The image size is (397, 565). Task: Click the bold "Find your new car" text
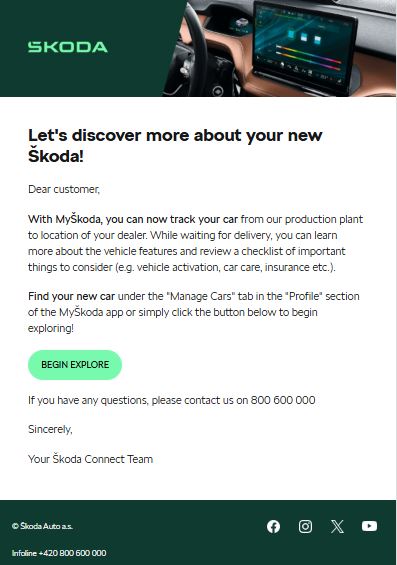click(71, 296)
